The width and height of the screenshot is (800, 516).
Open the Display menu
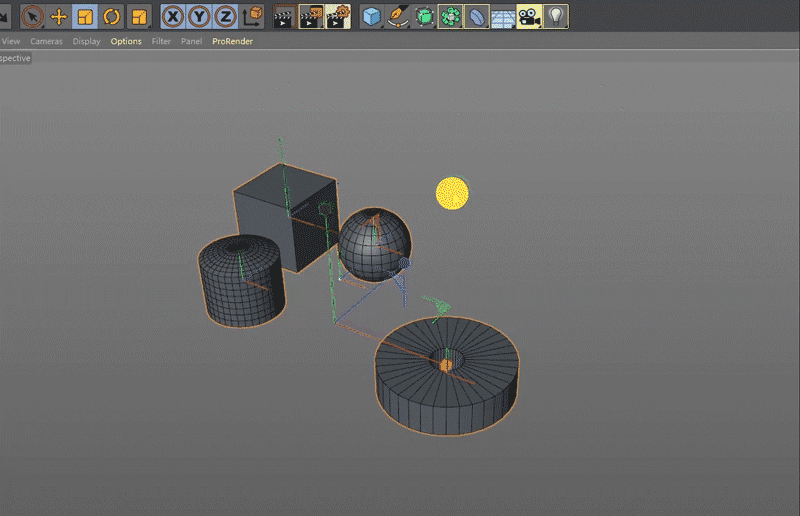(86, 41)
